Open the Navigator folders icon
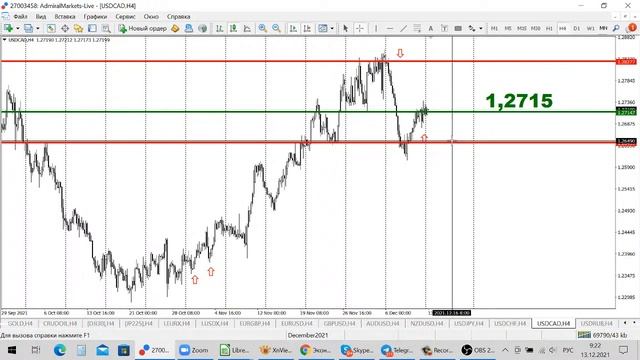Image resolution: width=640 pixels, height=360 pixels. pos(78,28)
